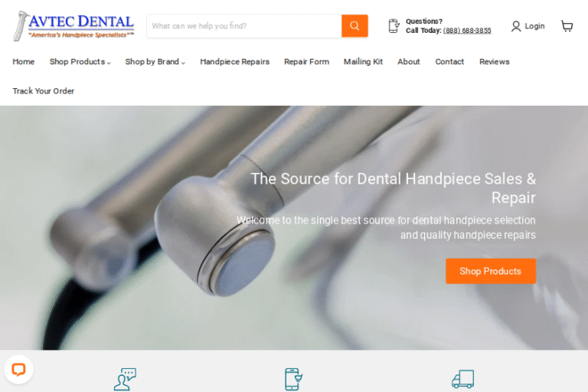
Task: Call the (888) 688-3855 phone link
Action: pyautogui.click(x=467, y=31)
